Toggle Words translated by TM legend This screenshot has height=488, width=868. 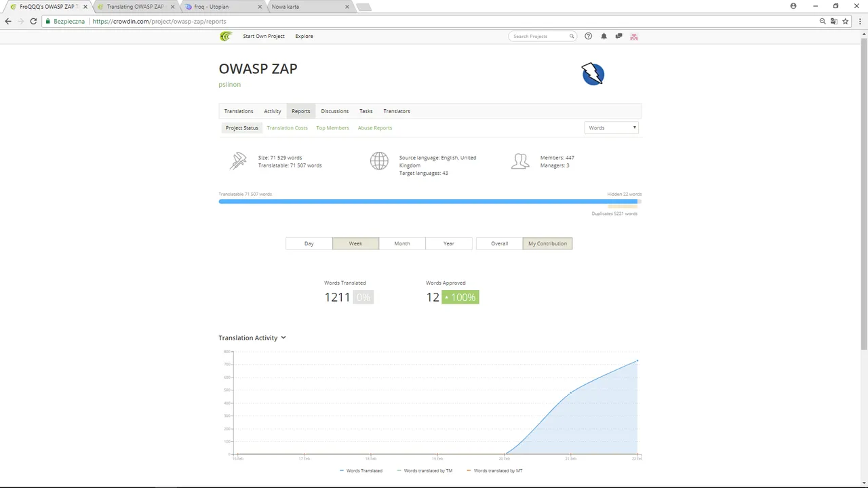(425, 470)
